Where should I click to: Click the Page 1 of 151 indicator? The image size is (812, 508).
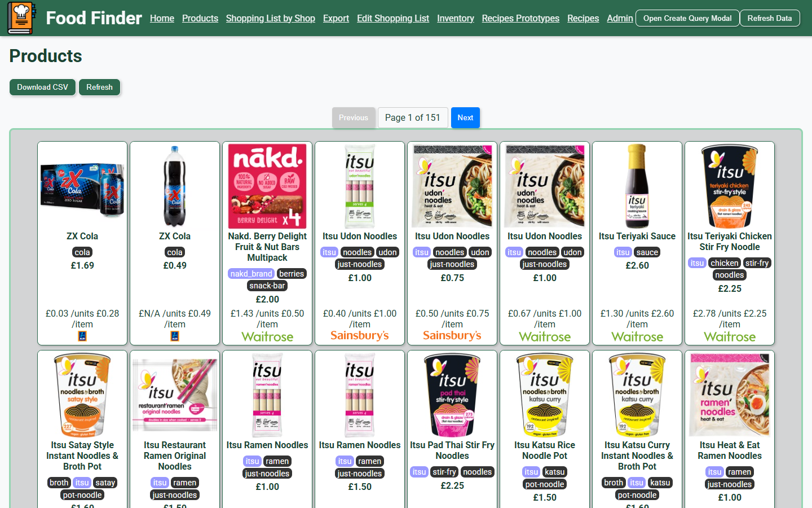413,117
